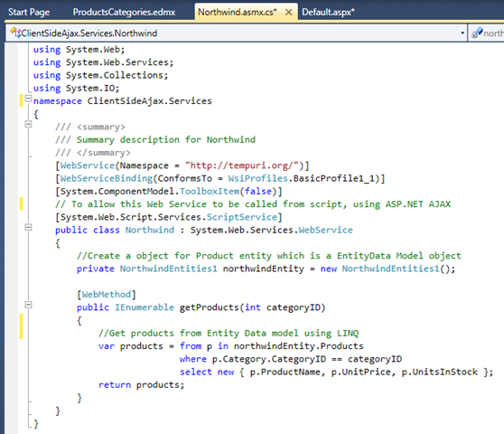Click the using System.IO line
Viewport: 504px width, 434px height.
click(x=76, y=88)
